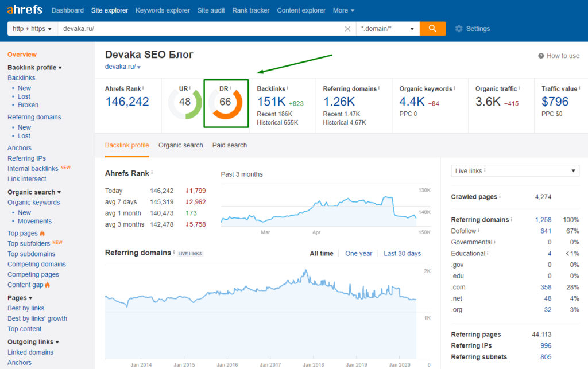Open Referring IPs in the sidebar

(x=26, y=158)
